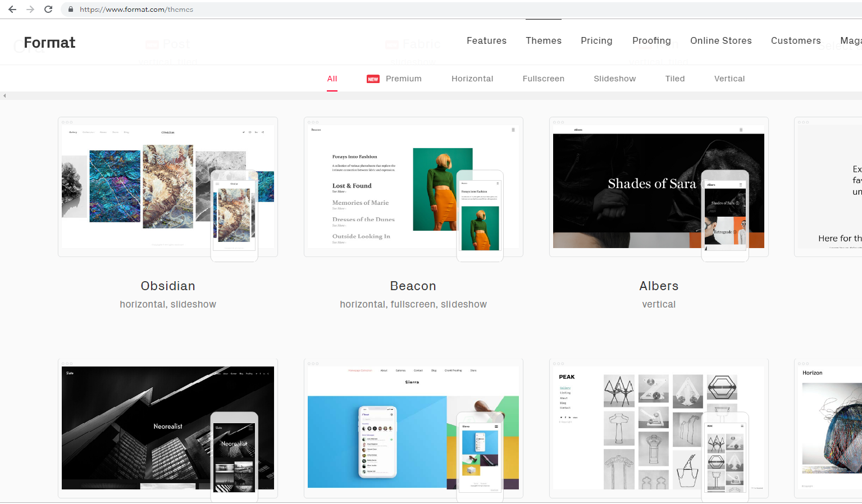Screen dimensions: 862x504
Task: Filter themes by Horizontal
Action: tap(472, 79)
